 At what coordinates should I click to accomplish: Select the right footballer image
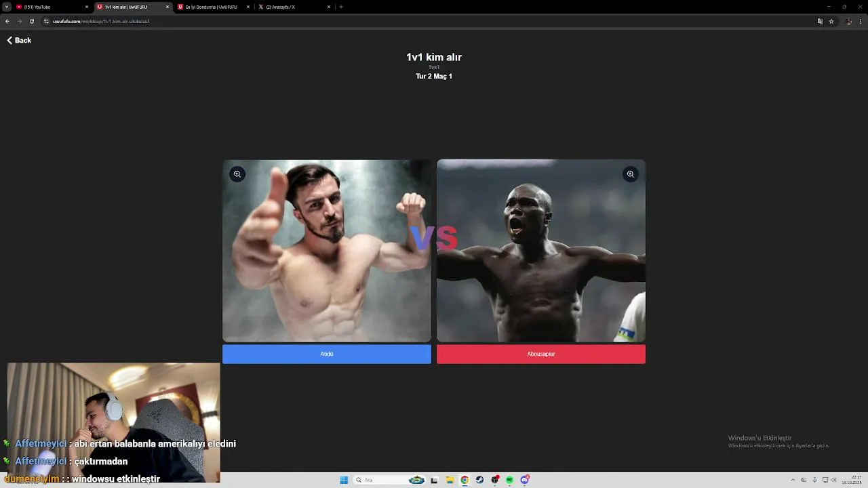coord(541,251)
